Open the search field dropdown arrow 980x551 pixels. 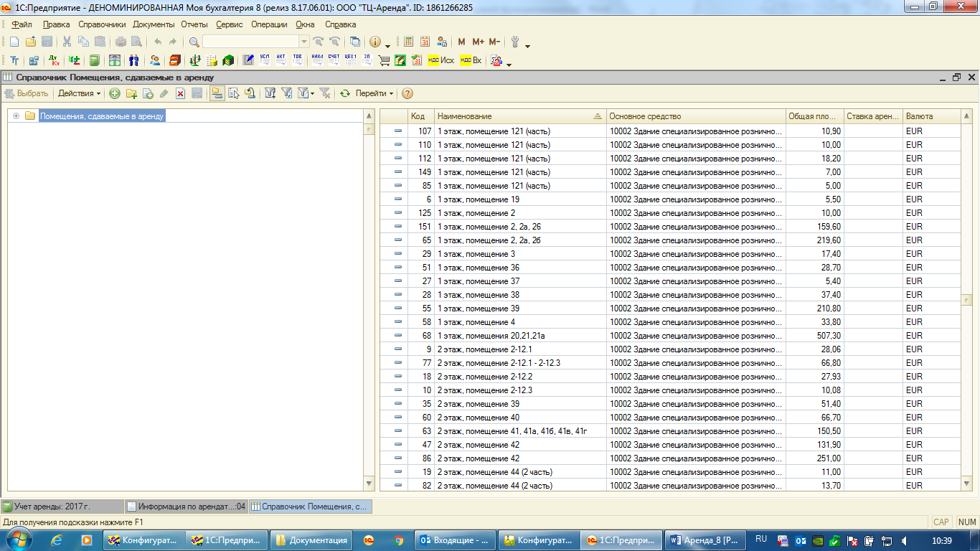(x=303, y=42)
